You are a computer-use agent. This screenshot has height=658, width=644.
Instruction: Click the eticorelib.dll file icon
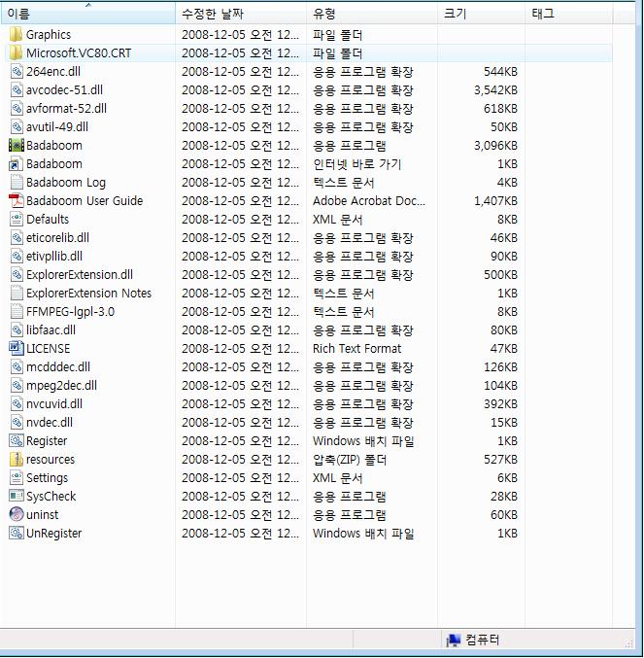[x=17, y=237]
